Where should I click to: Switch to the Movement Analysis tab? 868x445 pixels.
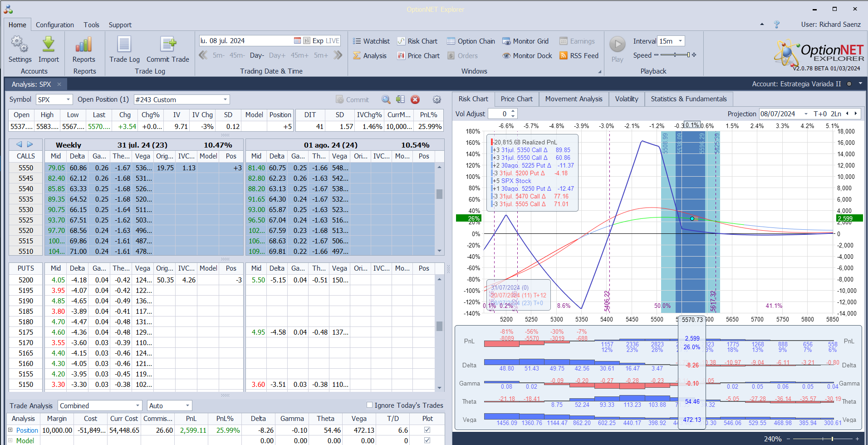click(574, 99)
